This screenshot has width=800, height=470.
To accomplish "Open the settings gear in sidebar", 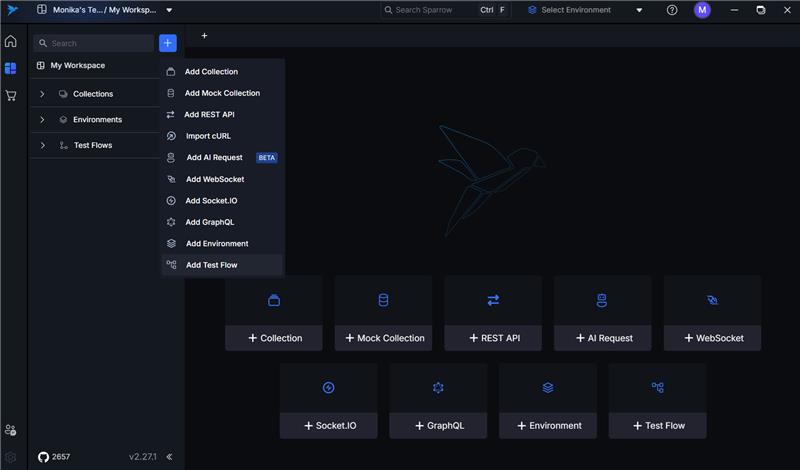I will 10,457.
